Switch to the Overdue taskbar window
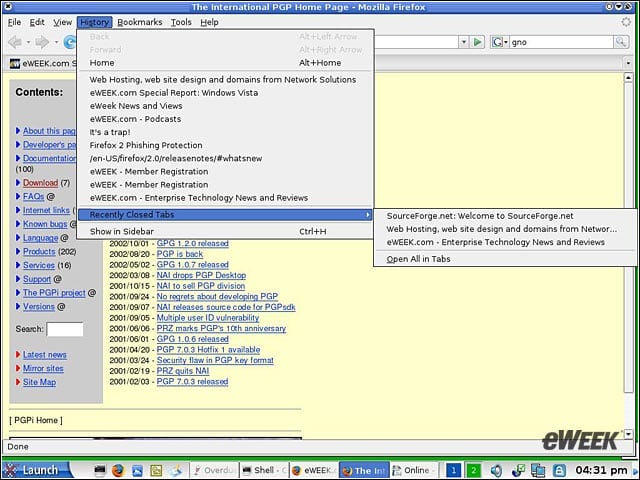This screenshot has width=640, height=480. [214, 470]
